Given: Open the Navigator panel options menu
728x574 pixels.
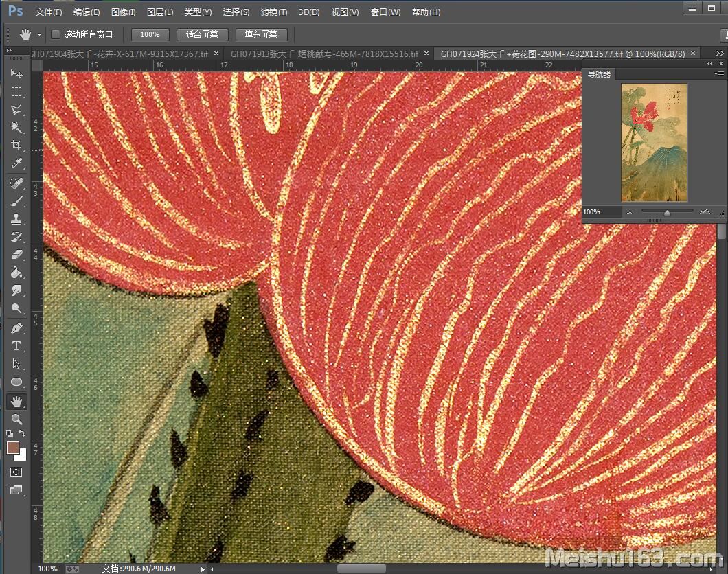Looking at the screenshot, I should tap(718, 73).
